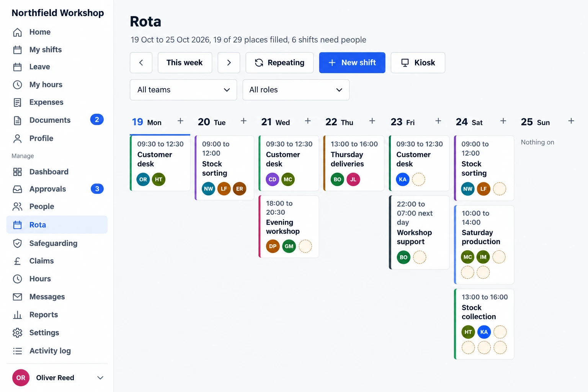588x392 pixels.
Task: Open Claims in the sidebar
Action: point(57,261)
